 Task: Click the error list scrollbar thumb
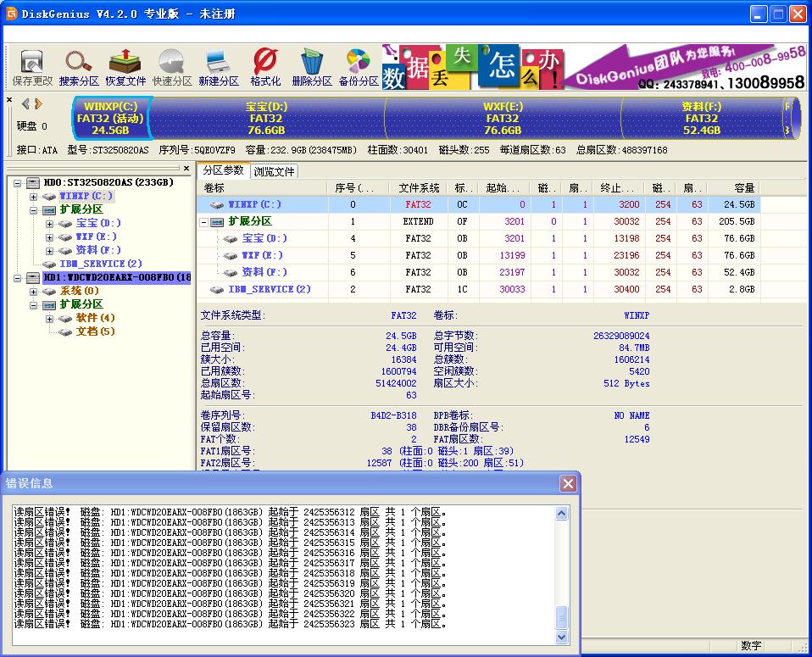point(562,617)
